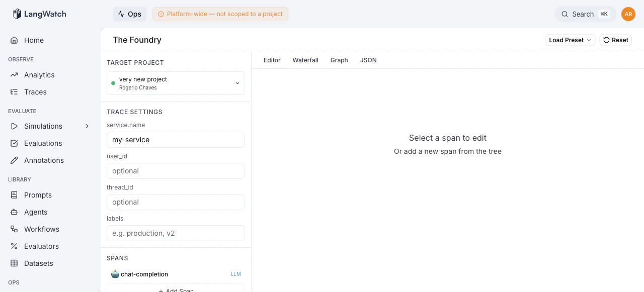Select the chat-completion LLM span
Screen dimensions: 644x292
coord(144,274)
